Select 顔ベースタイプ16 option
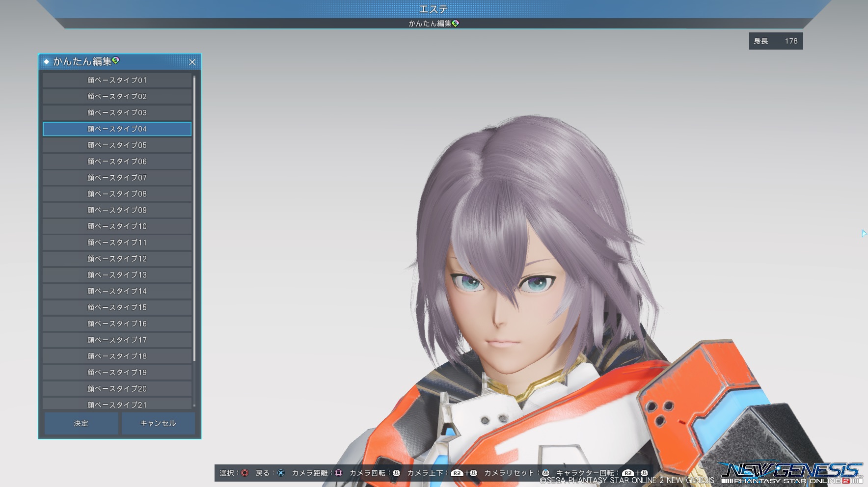 (117, 324)
